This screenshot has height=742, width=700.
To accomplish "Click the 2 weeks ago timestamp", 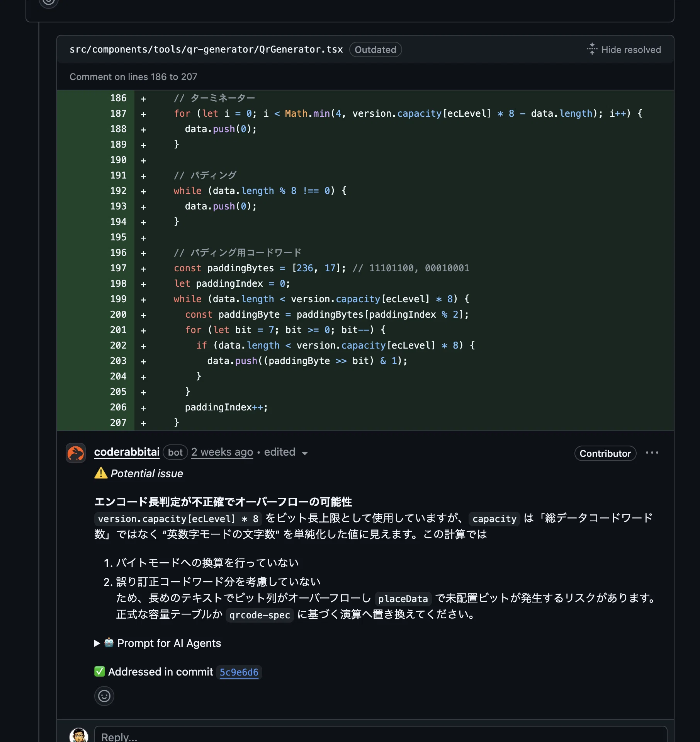I will click(222, 452).
